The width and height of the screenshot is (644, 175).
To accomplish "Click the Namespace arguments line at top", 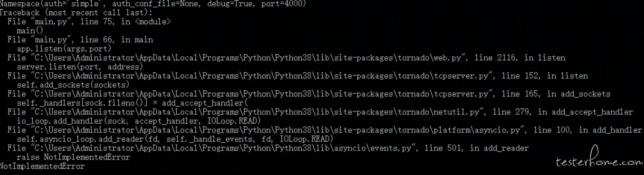I will 153,4.
